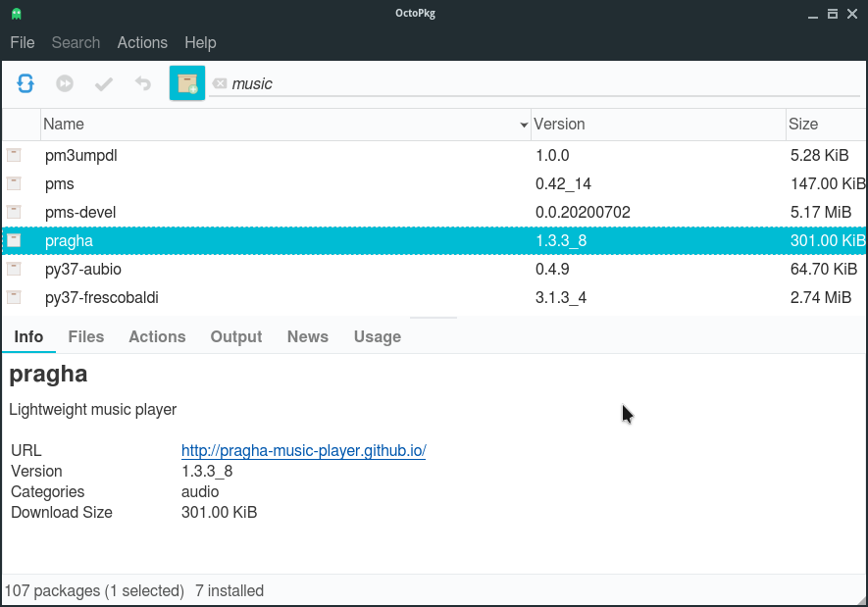
Task: Switch to the Usage tab
Action: (x=378, y=336)
